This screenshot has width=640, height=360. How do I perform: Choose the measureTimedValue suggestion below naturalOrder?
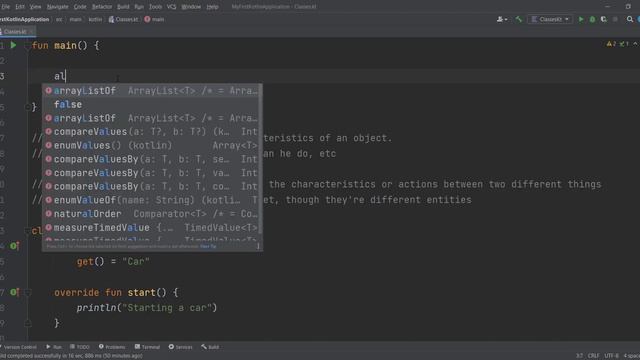tap(152, 227)
